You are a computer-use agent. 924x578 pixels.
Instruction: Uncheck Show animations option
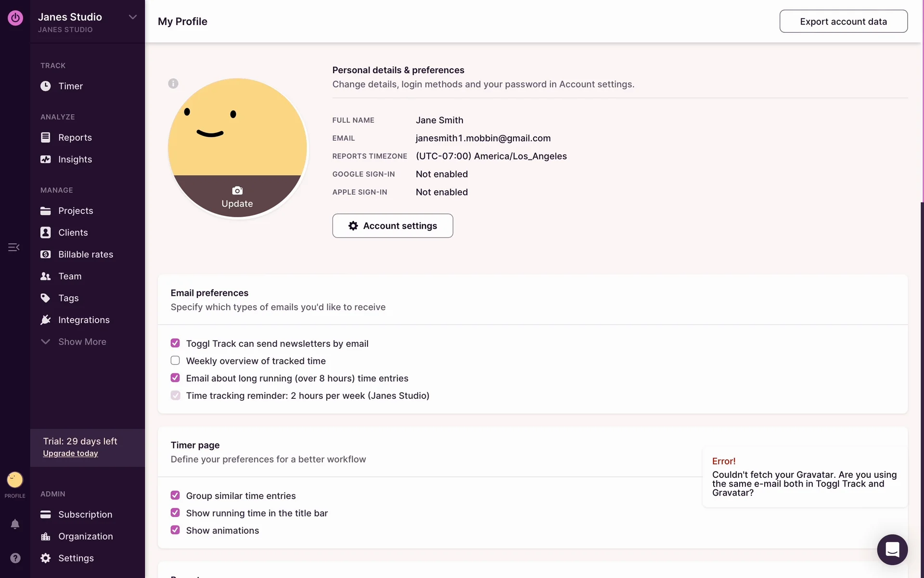175,530
